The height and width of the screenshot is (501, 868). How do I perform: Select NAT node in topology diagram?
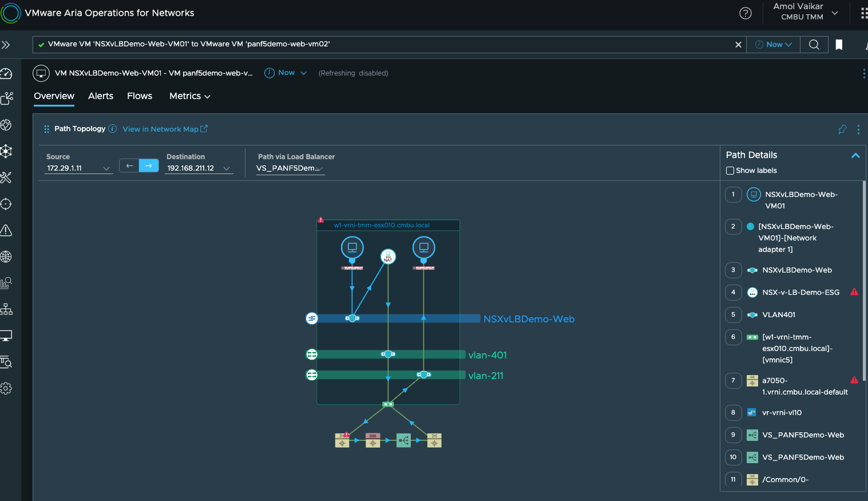tap(388, 256)
